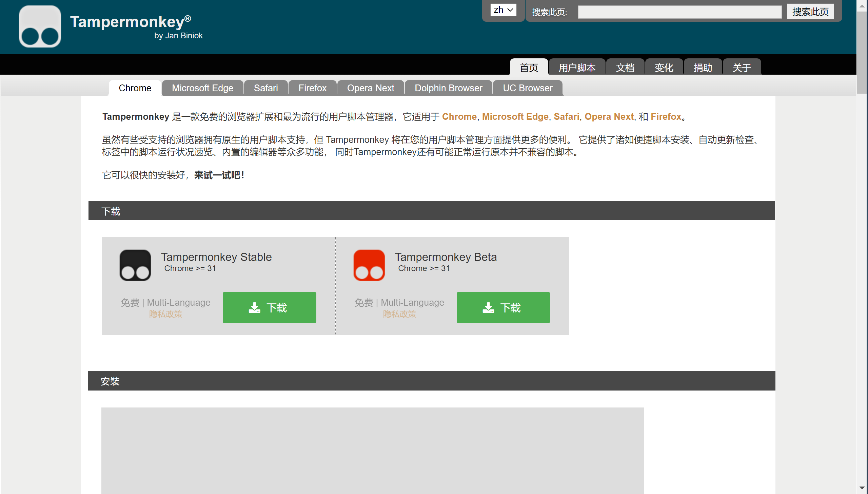The height and width of the screenshot is (494, 868).
Task: Select the Firefox browser tab
Action: tap(313, 88)
